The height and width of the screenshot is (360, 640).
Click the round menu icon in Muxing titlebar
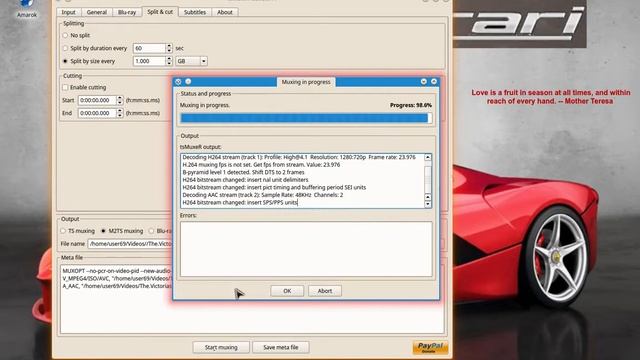(188, 82)
